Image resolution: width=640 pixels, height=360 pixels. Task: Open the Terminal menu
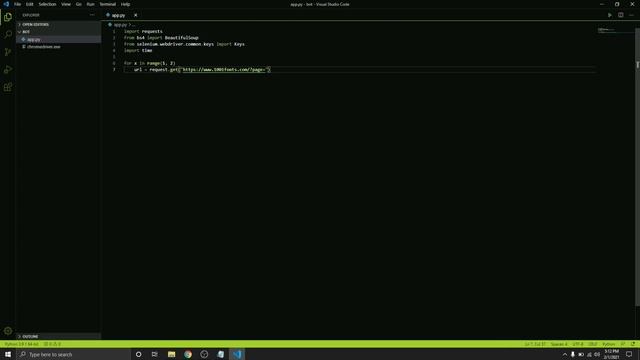click(x=108, y=4)
